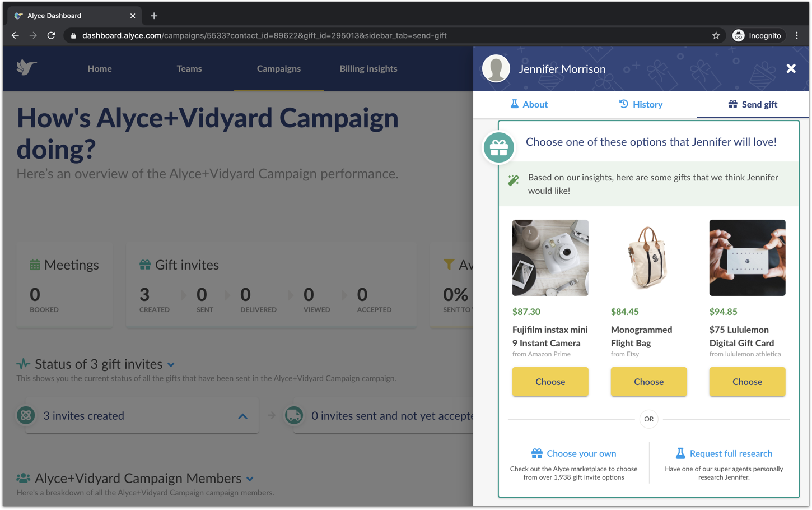Screen dimensions: 812x510
Task: Switch to the History tab
Action: click(x=641, y=104)
